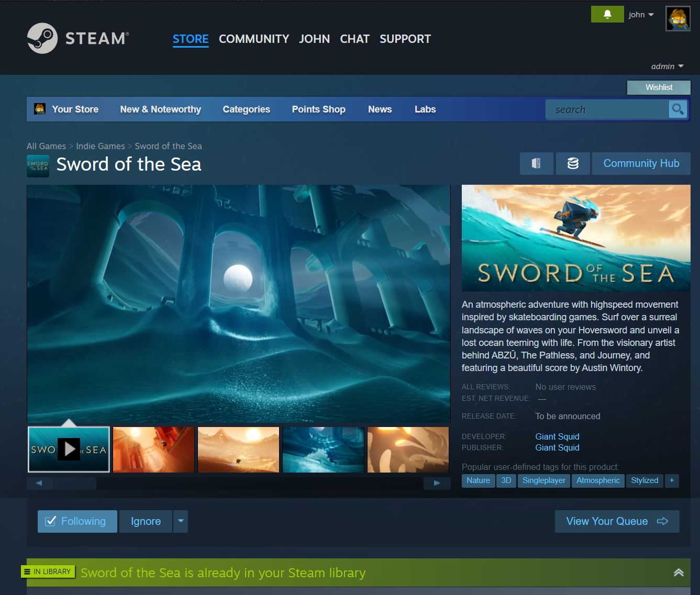This screenshot has width=700, height=595.
Task: Click the Wishlist button
Action: coord(659,87)
